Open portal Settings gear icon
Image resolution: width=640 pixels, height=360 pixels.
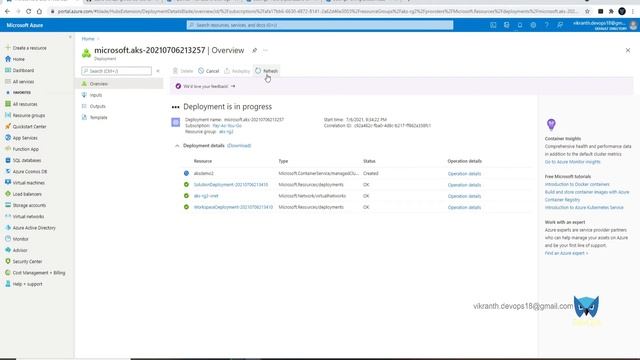coord(533,25)
